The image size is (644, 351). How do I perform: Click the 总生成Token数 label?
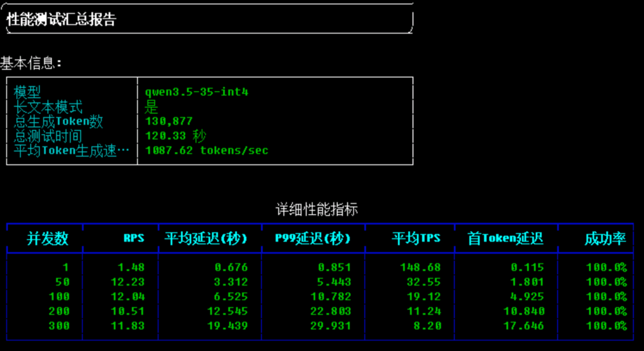(x=58, y=122)
